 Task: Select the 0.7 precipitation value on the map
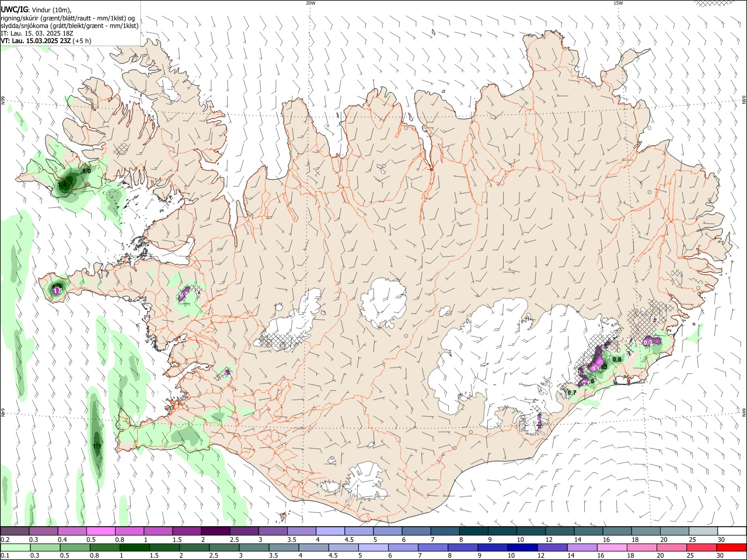pos(572,393)
